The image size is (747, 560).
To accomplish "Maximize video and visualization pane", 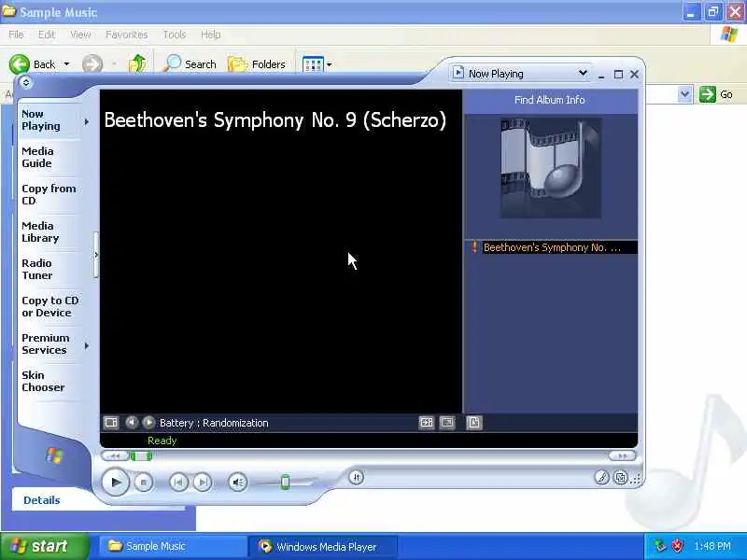I will [x=427, y=423].
